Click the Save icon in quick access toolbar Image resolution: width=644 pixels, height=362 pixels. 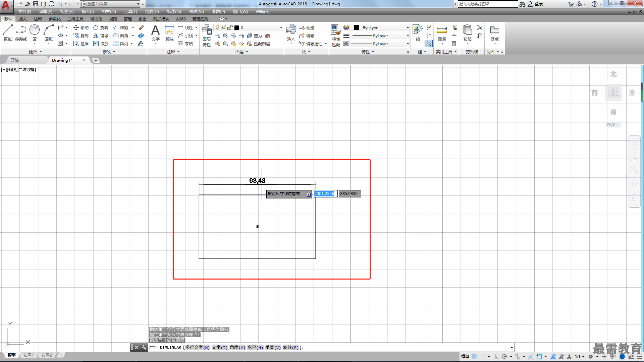(x=35, y=4)
